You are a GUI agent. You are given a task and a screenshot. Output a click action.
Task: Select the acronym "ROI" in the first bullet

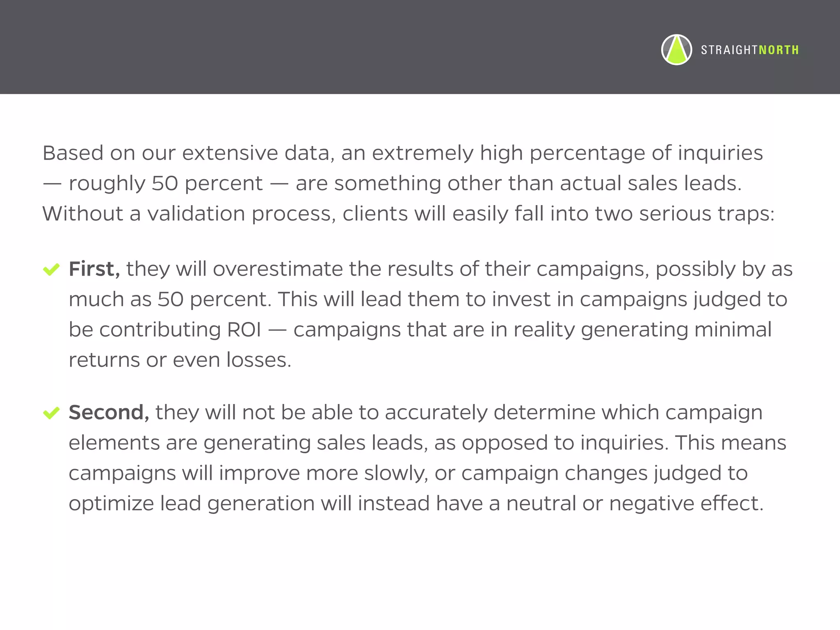[x=244, y=330]
